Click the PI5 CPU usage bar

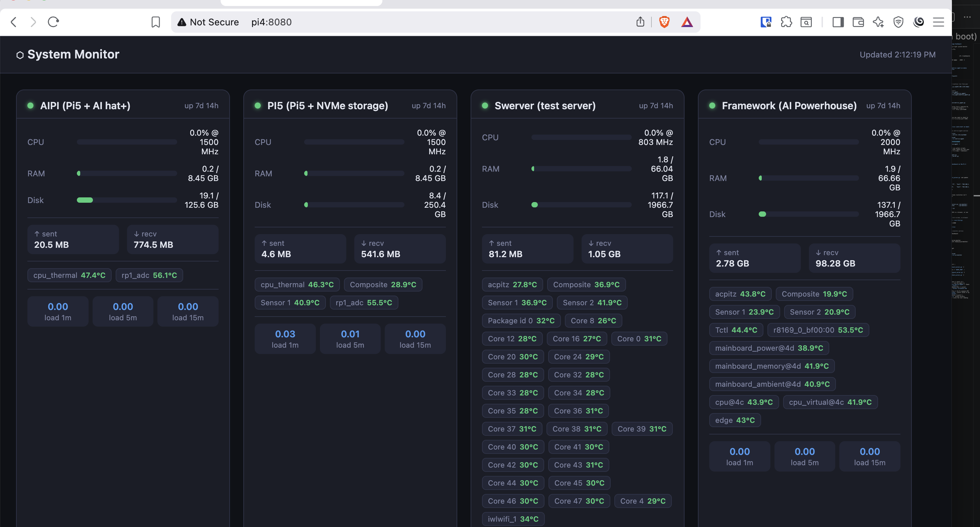pyautogui.click(x=354, y=142)
